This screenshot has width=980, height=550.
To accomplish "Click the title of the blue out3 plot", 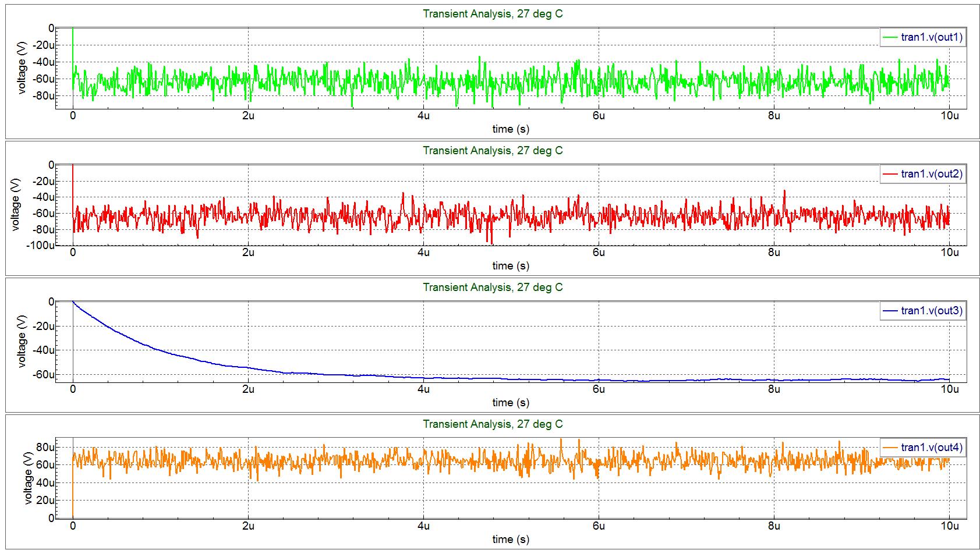I will (493, 288).
